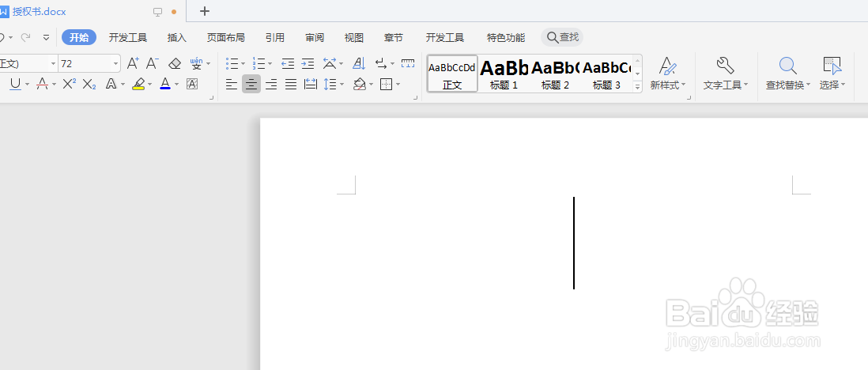Click the redo arrow icon
Screen dimensions: 868x370
point(25,38)
